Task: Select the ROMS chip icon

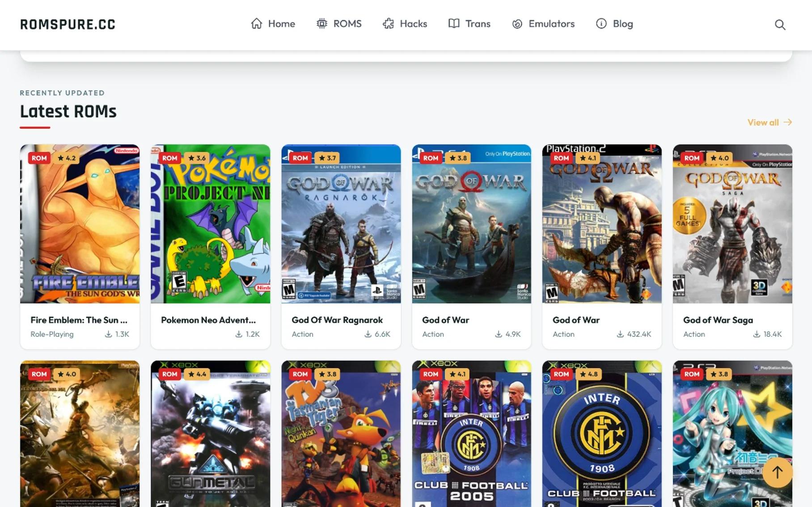Action: [322, 24]
